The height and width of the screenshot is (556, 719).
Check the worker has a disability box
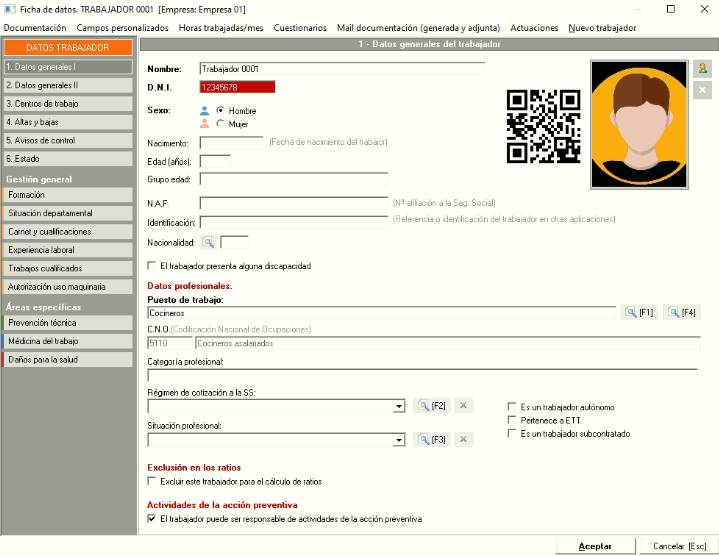[x=152, y=266]
